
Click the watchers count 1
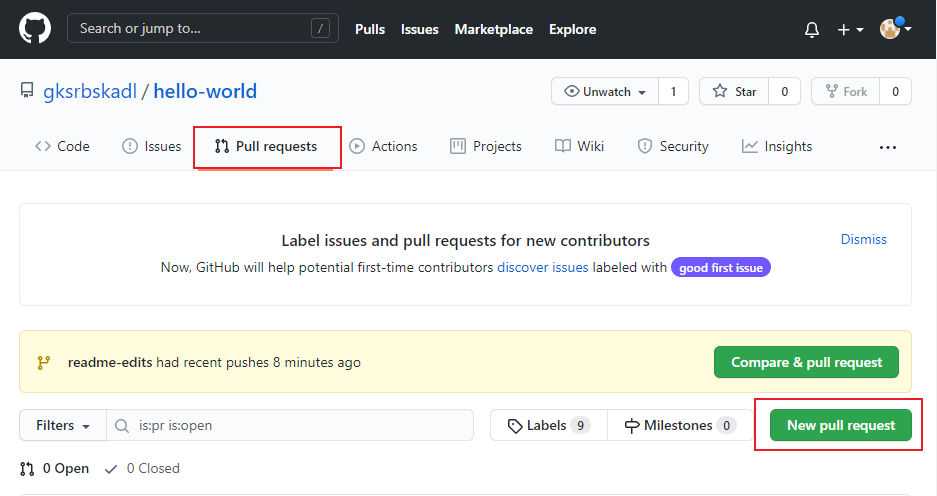point(673,91)
